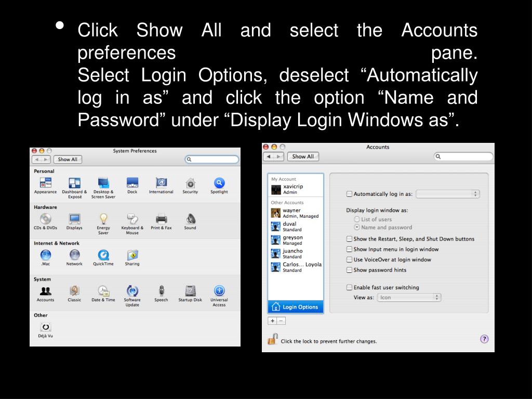Click Show All in Accounts window
Image resolution: width=532 pixels, height=399 pixels.
click(x=303, y=156)
